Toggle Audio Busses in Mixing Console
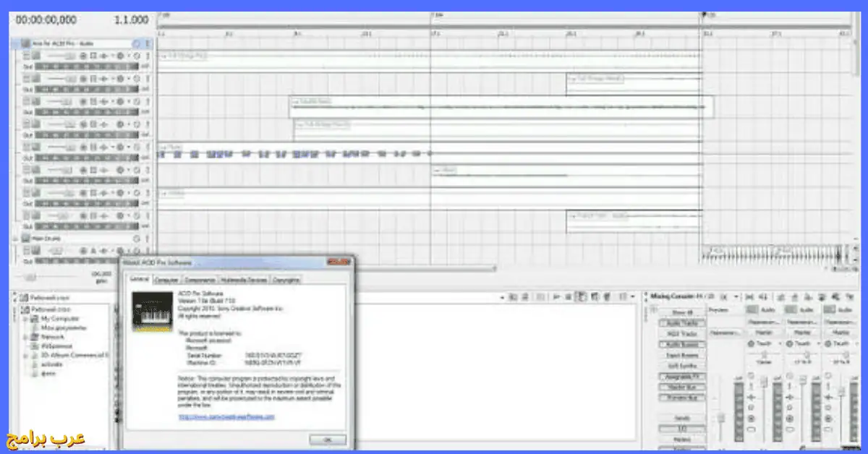This screenshot has width=868, height=454. pos(681,344)
